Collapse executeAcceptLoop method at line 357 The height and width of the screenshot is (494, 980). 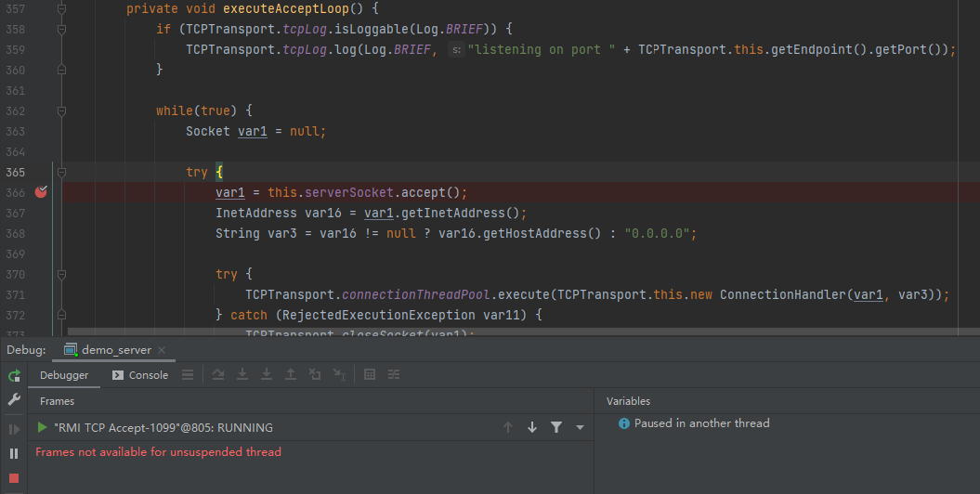click(x=62, y=8)
